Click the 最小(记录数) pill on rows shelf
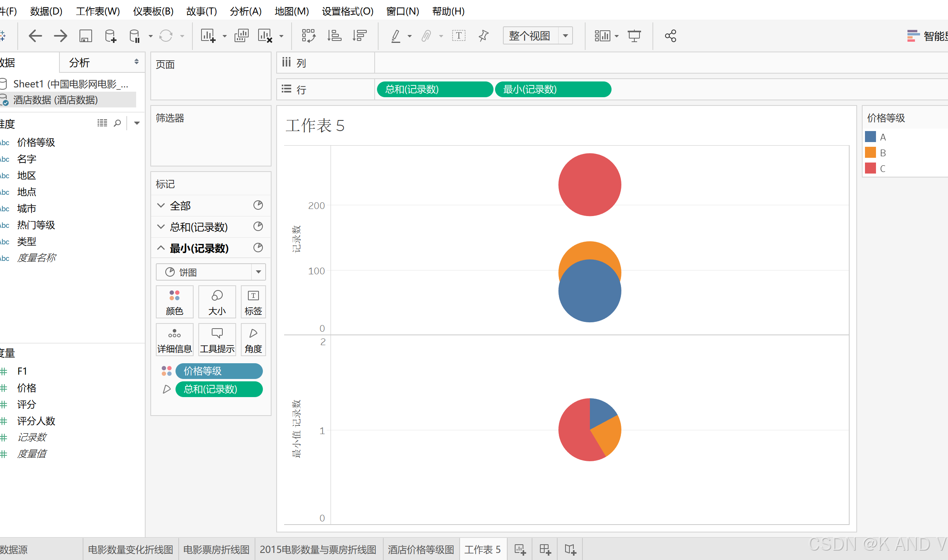 tap(553, 89)
